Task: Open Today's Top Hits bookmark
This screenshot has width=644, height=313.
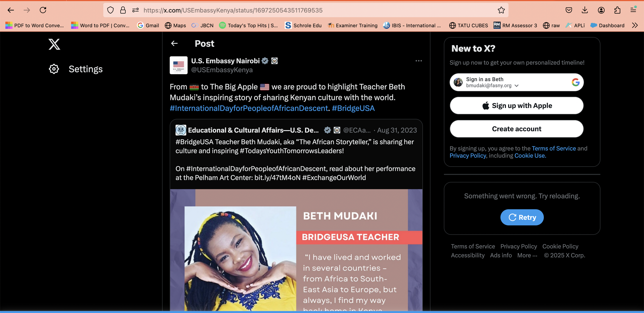Action: (249, 25)
